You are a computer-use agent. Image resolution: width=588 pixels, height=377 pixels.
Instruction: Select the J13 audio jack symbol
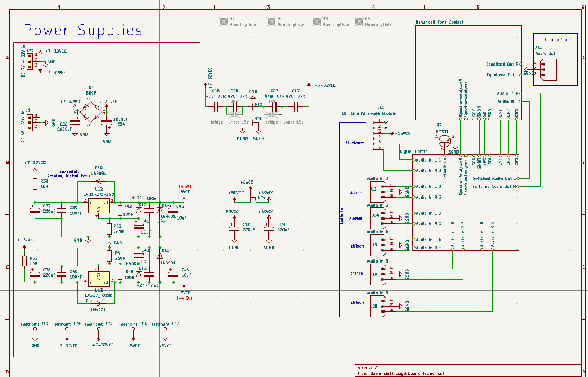point(378,191)
